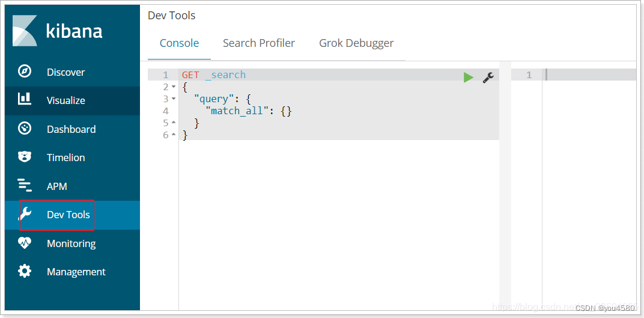Select the Timelion label in sidebar
The image size is (644, 318).
[x=65, y=157]
